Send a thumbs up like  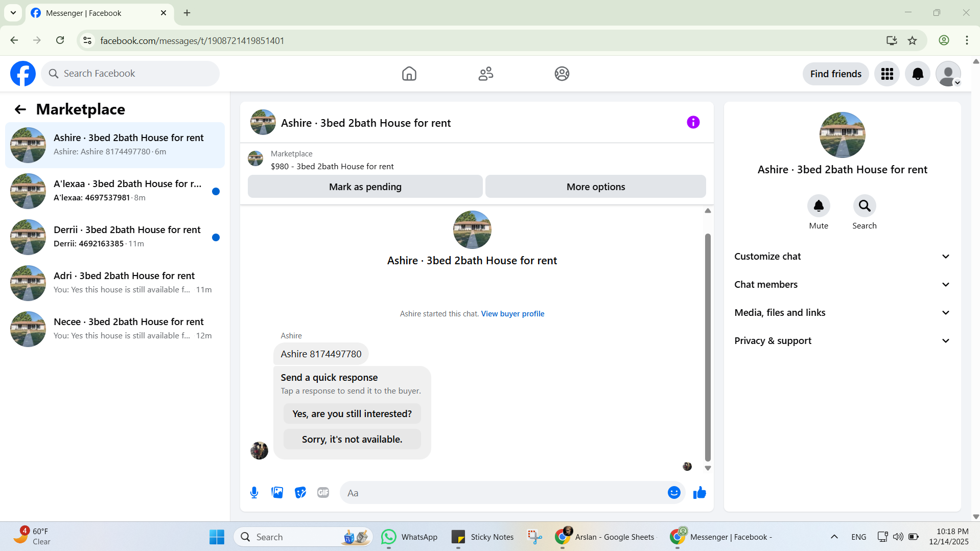click(x=699, y=493)
